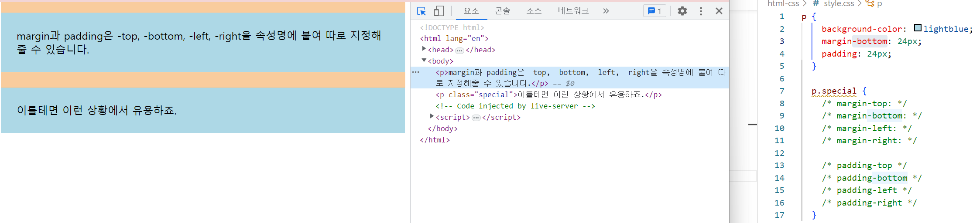Click the html-css breadcrumb folder

[783, 4]
